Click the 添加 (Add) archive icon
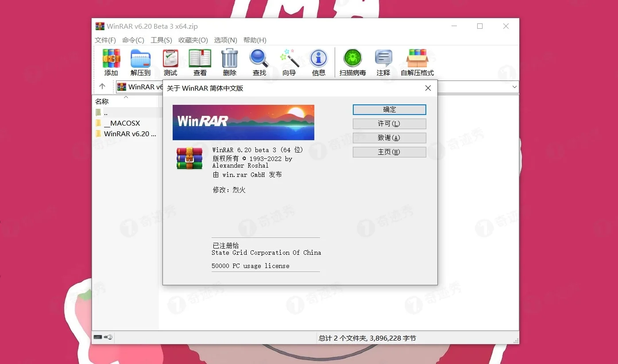 tap(111, 62)
